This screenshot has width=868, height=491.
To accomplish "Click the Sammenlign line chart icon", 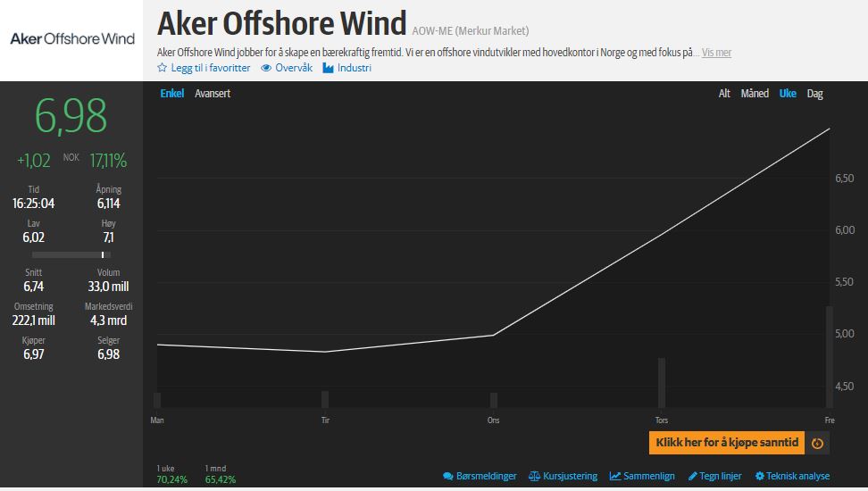I will pyautogui.click(x=615, y=476).
